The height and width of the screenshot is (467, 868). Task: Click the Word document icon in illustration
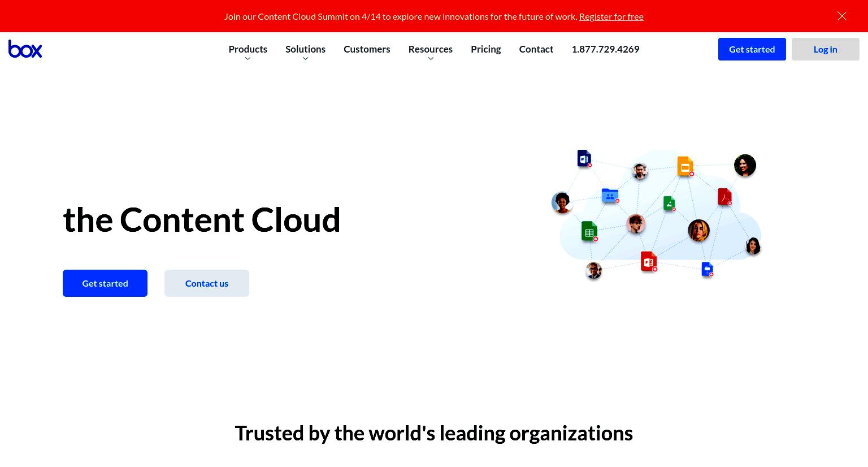point(584,158)
